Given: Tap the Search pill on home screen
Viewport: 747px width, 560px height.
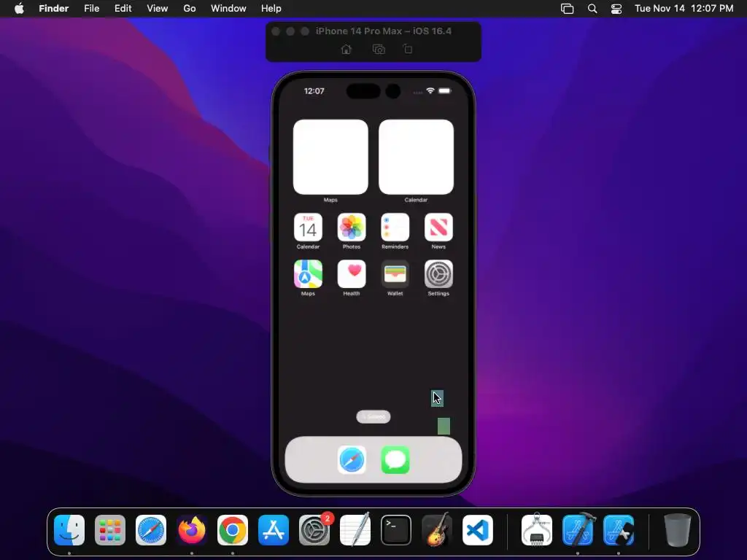Looking at the screenshot, I should [x=373, y=416].
